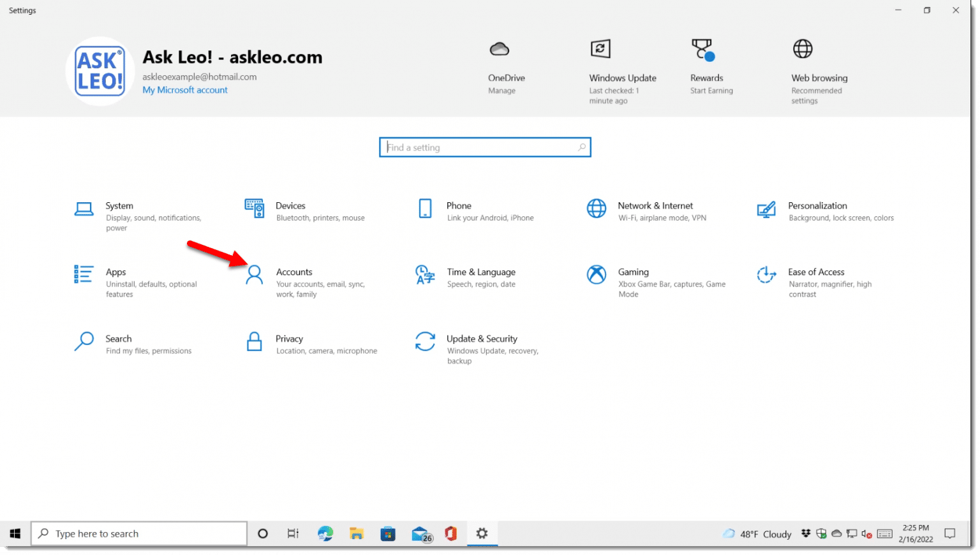Screen dimensions: 980x555
Task: Open System settings category
Action: [119, 209]
